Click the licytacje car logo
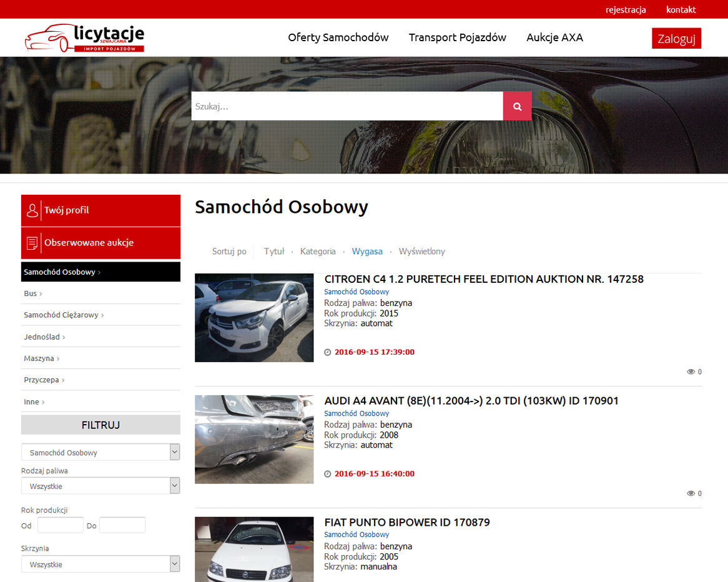 click(x=84, y=37)
